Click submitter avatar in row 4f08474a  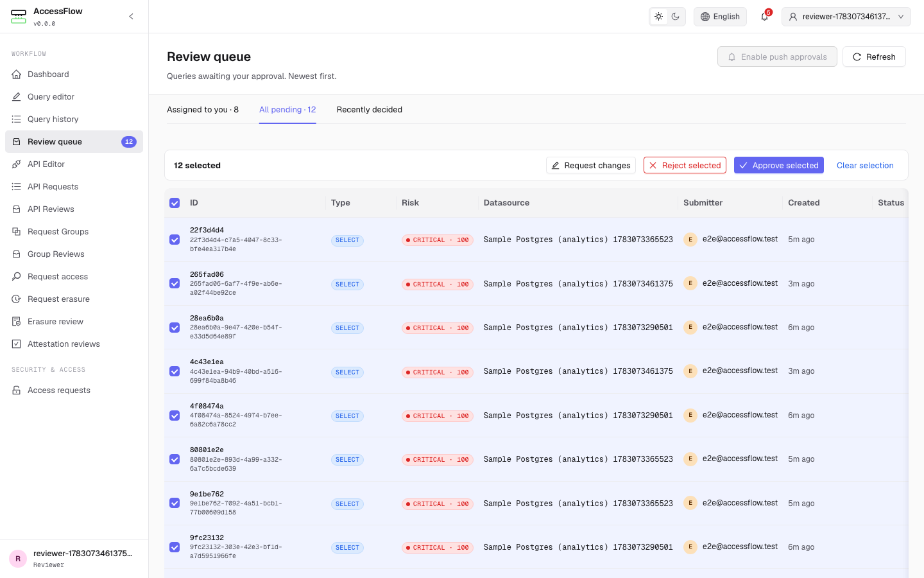pos(690,415)
